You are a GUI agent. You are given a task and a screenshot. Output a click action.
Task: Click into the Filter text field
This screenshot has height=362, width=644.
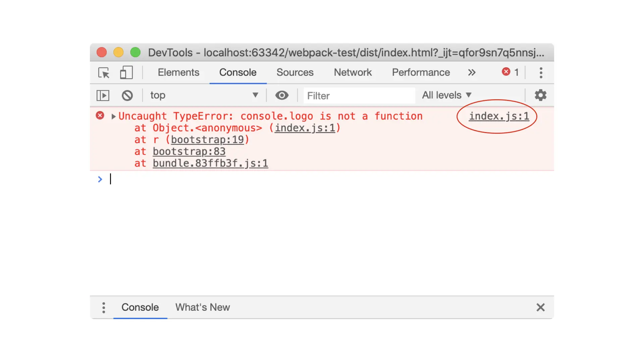(x=359, y=96)
